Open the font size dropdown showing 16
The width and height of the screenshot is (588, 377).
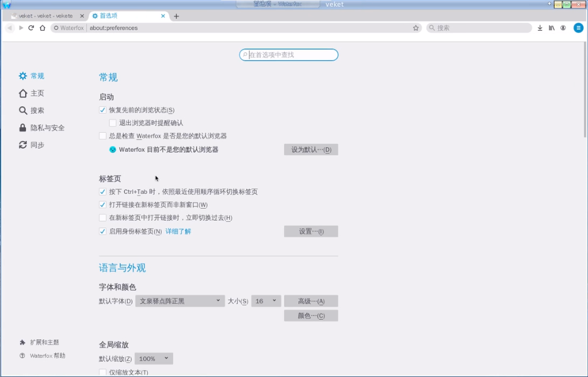[266, 301]
